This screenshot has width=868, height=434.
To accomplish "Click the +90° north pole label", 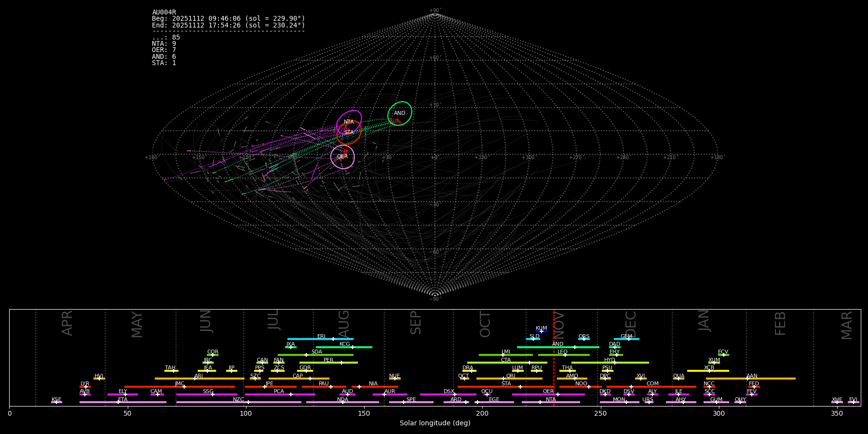I will (434, 11).
